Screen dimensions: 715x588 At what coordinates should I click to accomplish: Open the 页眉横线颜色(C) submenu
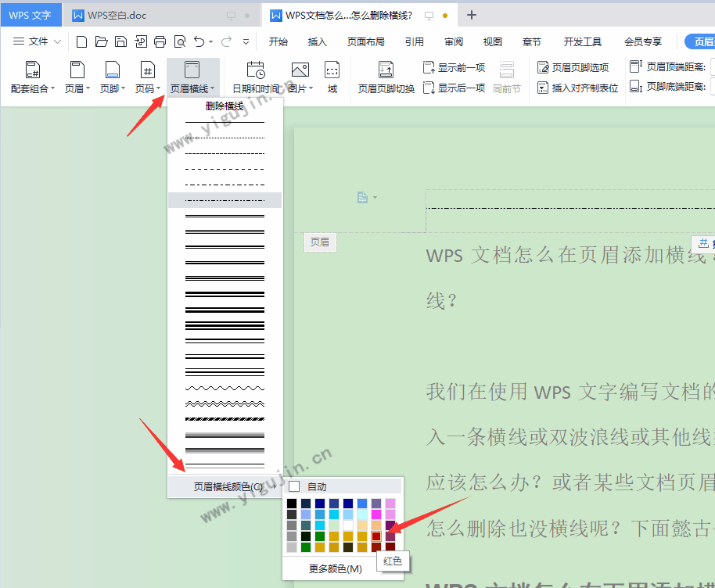pyautogui.click(x=225, y=487)
